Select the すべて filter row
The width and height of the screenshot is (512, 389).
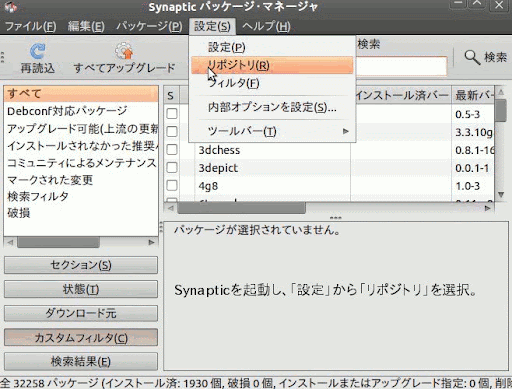[81, 94]
